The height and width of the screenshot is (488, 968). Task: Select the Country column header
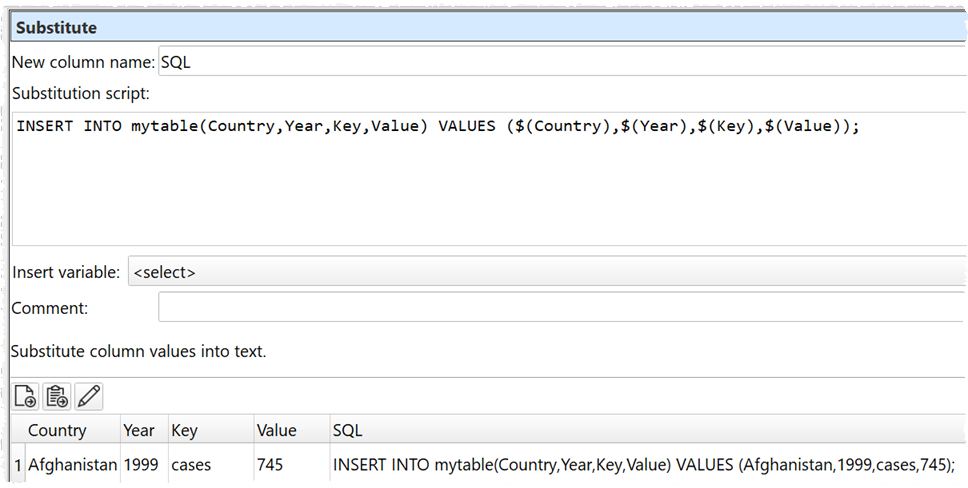click(57, 431)
